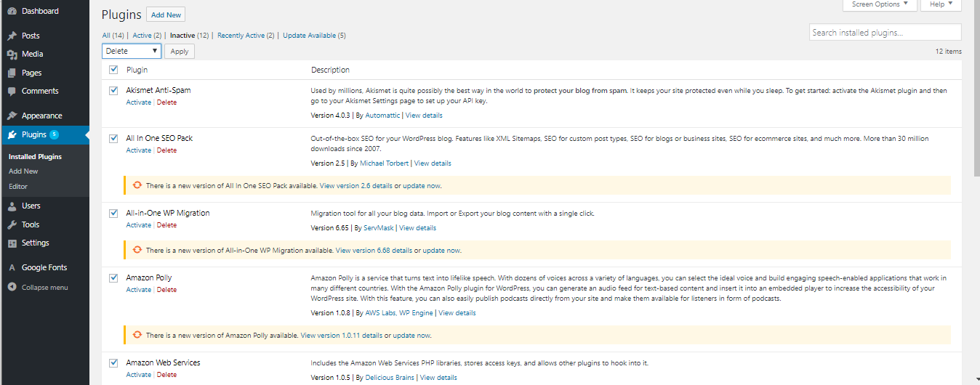The height and width of the screenshot is (385, 980).
Task: Show the All (14) plugins filter
Action: pyautogui.click(x=113, y=36)
